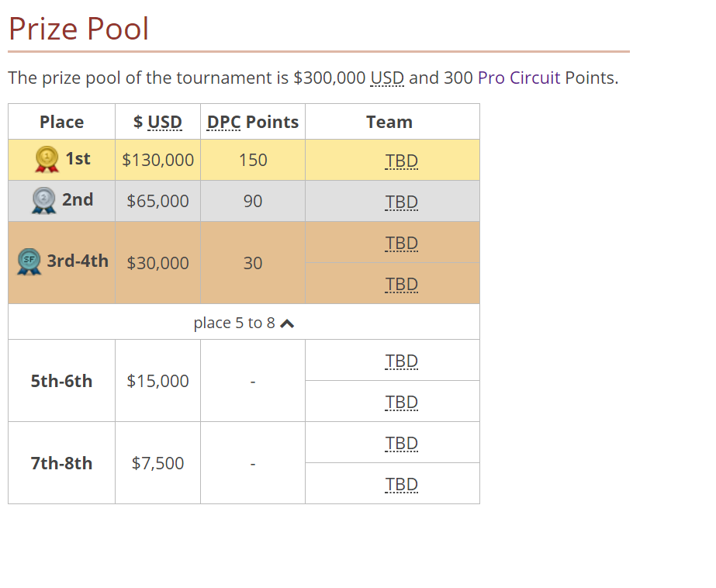Click upper TBD in 5th-6th row
The image size is (716, 588).
pyautogui.click(x=401, y=361)
